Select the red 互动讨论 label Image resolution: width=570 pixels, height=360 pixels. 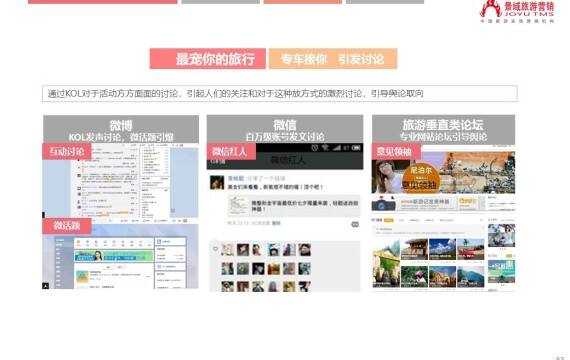[x=67, y=152]
